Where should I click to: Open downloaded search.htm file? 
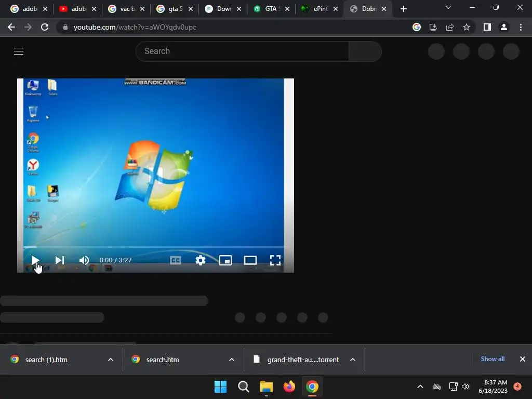tap(163, 360)
